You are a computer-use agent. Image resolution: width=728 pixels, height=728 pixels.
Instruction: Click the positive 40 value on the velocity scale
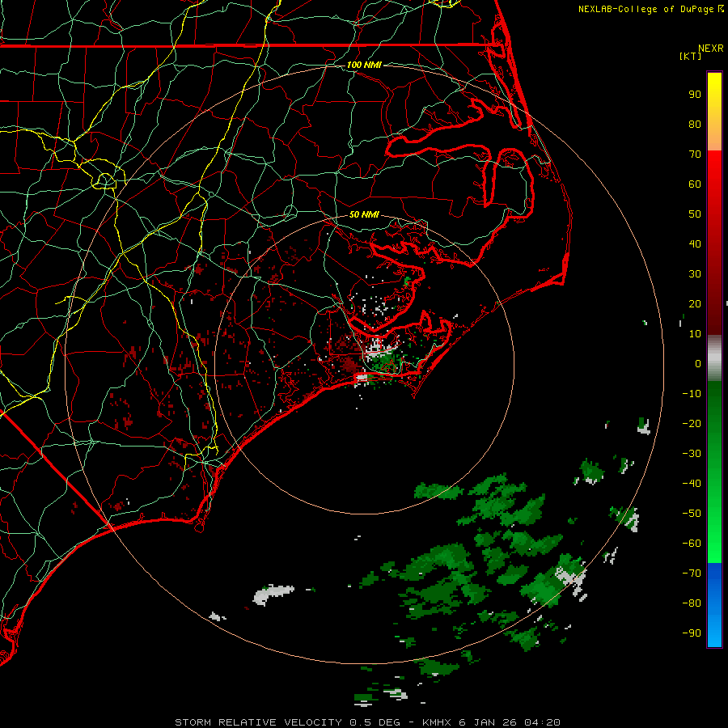[695, 243]
